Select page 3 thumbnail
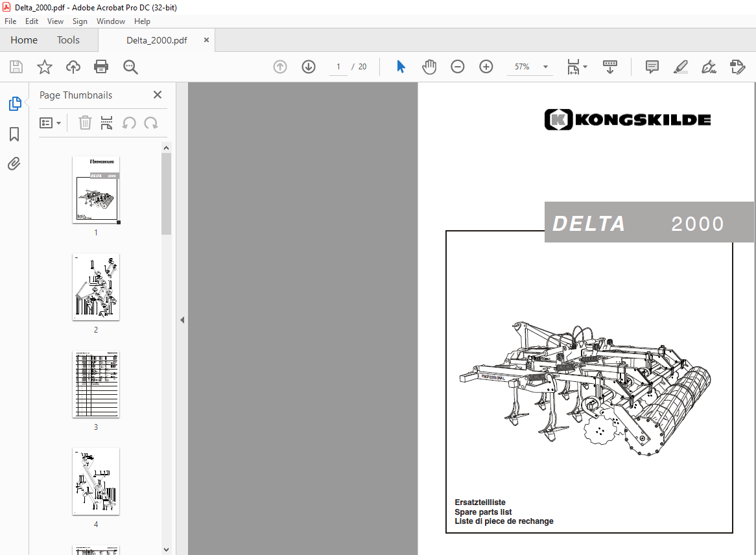The height and width of the screenshot is (555, 756). [96, 384]
